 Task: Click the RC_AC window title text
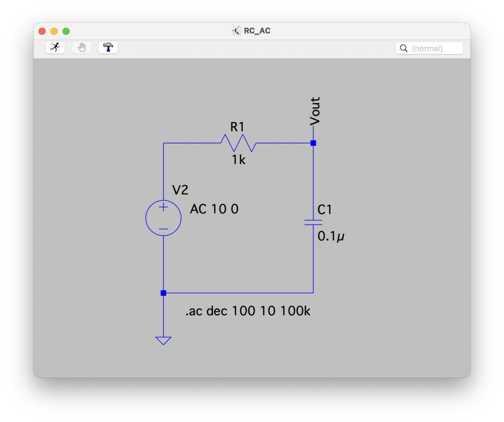click(257, 31)
